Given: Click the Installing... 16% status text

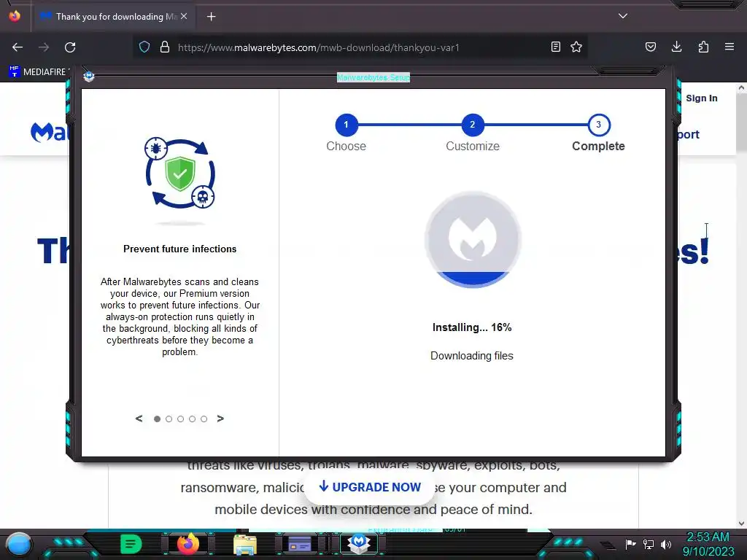Looking at the screenshot, I should tap(472, 327).
